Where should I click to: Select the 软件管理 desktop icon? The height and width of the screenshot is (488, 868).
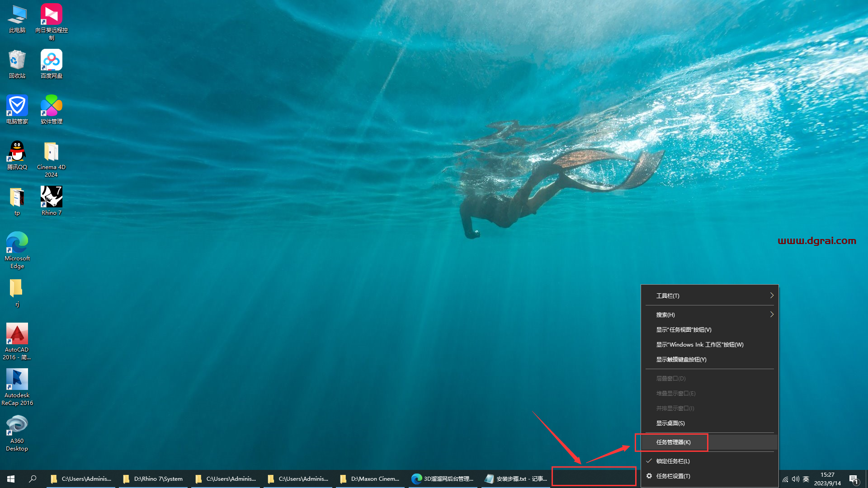click(x=51, y=110)
